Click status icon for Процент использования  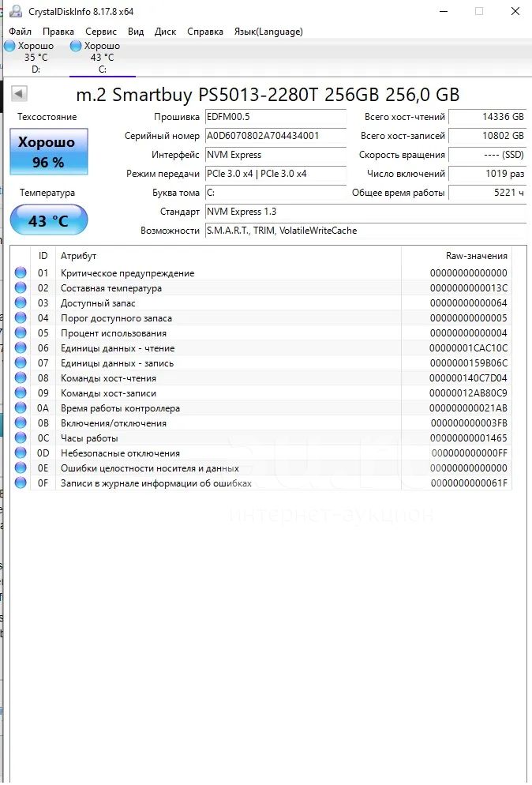(x=21, y=333)
